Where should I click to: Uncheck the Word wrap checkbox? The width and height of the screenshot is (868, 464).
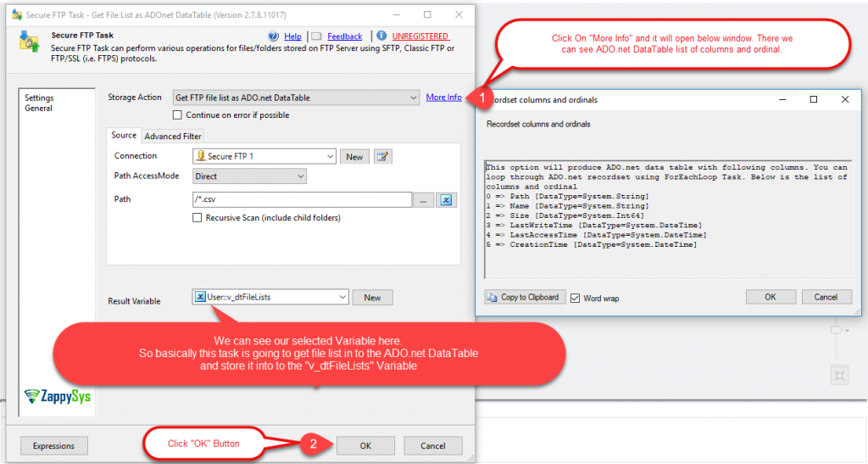click(x=576, y=298)
